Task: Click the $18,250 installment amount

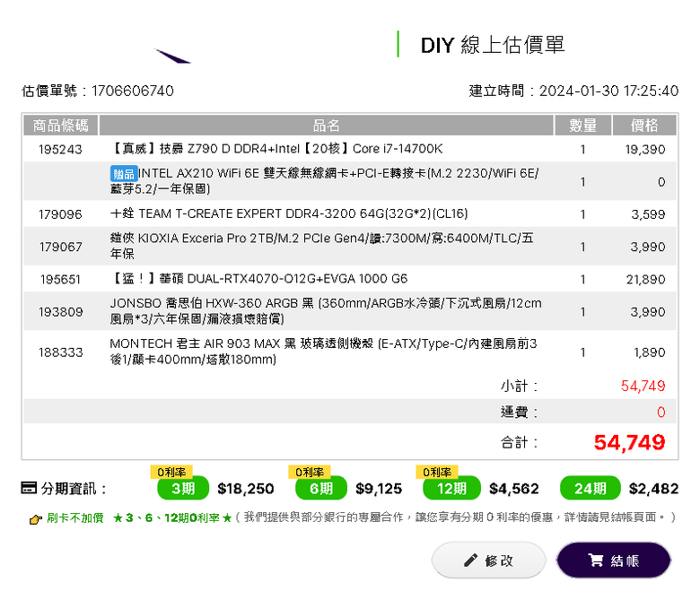Action: pos(246,489)
